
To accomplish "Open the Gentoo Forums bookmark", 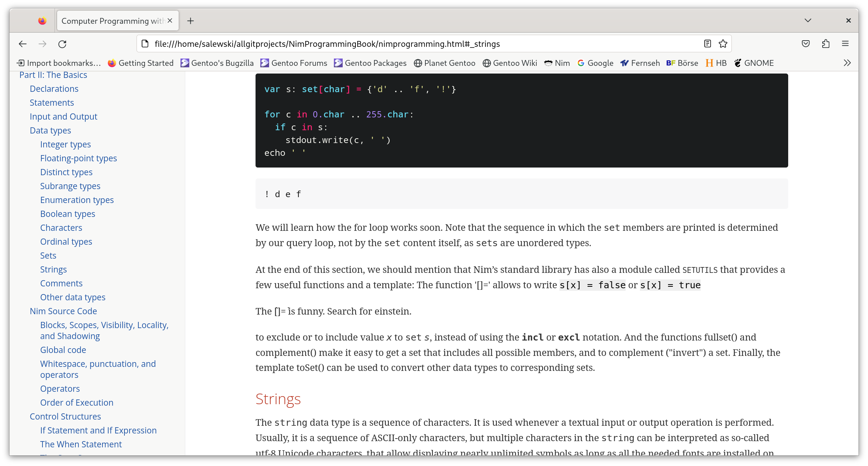I will pos(294,63).
